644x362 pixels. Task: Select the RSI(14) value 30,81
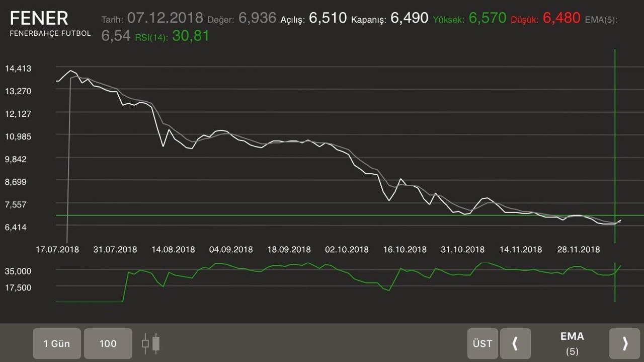(x=191, y=36)
